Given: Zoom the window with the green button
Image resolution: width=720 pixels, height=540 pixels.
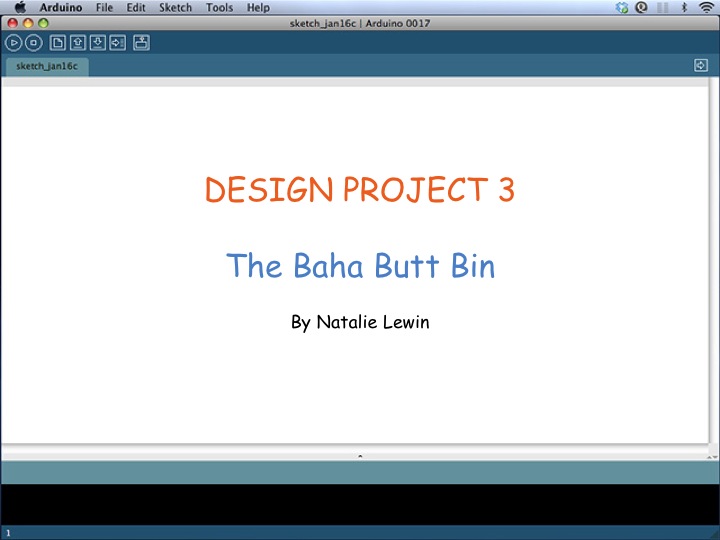Looking at the screenshot, I should tap(43, 23).
